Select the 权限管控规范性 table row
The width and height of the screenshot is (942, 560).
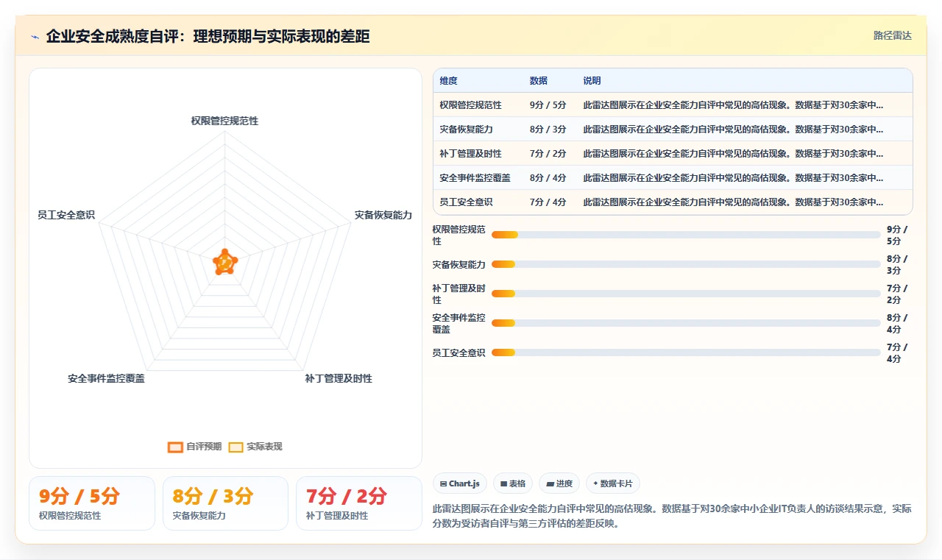673,104
